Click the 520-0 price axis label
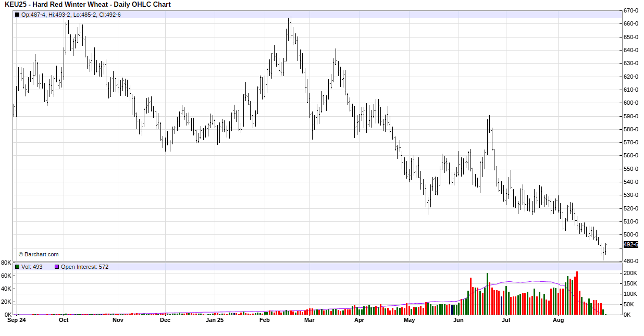The width and height of the screenshot is (644, 336). pos(631,208)
